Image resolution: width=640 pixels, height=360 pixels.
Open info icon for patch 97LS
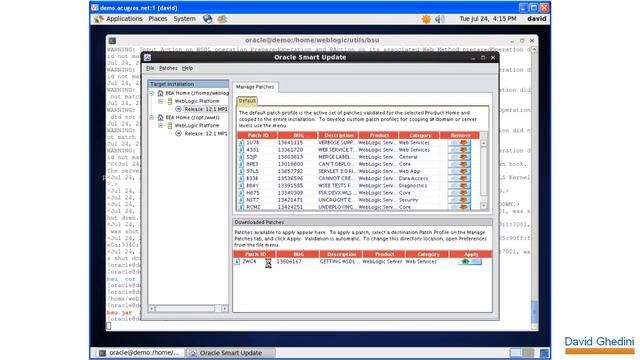pos(241,171)
